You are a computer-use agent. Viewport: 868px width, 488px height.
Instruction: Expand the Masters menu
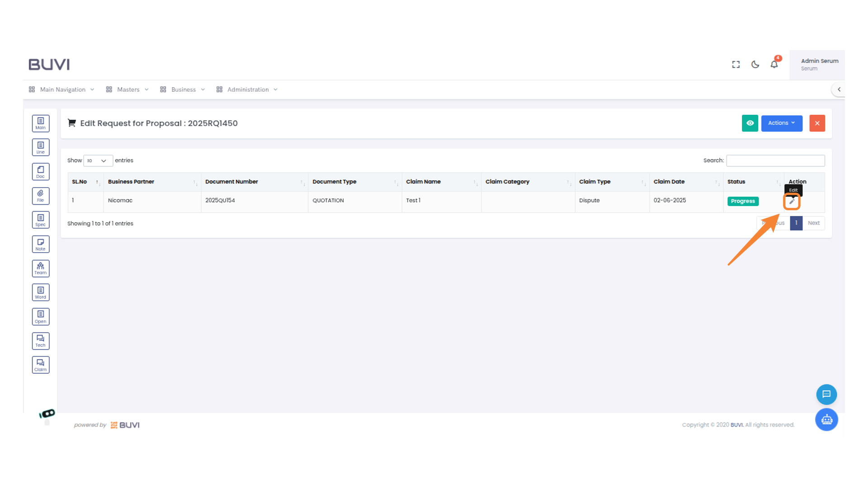click(128, 89)
